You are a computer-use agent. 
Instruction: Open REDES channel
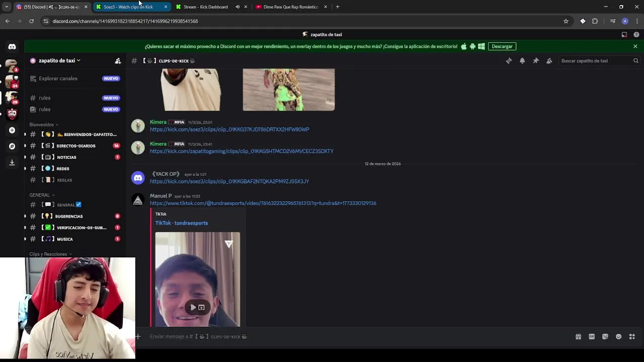[75, 168]
